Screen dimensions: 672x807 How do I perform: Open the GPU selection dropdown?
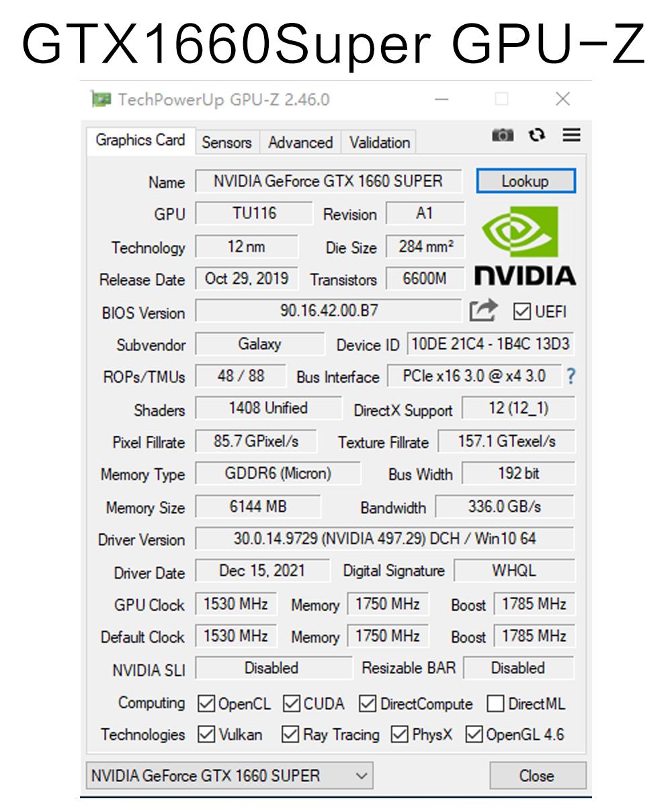pyautogui.click(x=229, y=775)
